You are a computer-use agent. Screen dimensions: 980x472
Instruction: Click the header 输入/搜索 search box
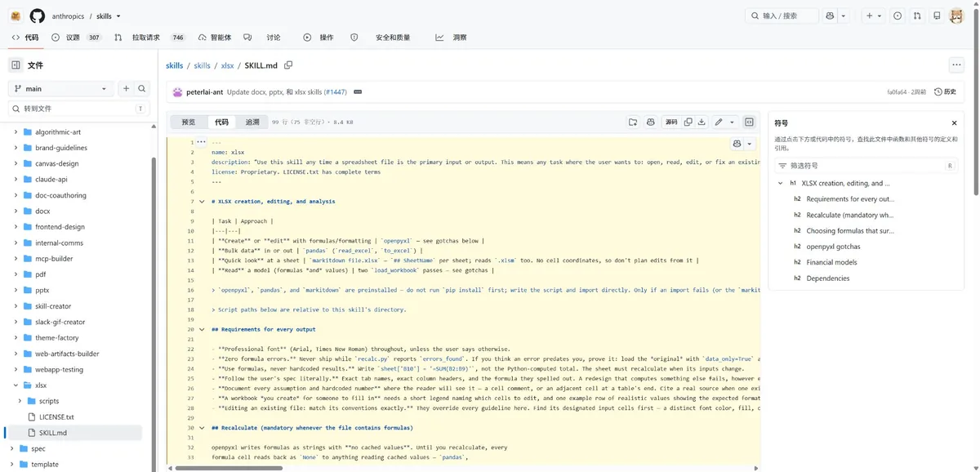[782, 16]
